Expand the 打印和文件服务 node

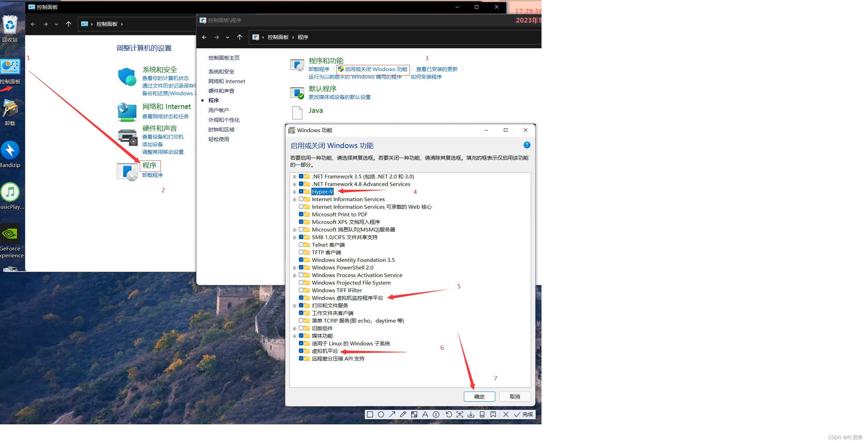tap(294, 306)
